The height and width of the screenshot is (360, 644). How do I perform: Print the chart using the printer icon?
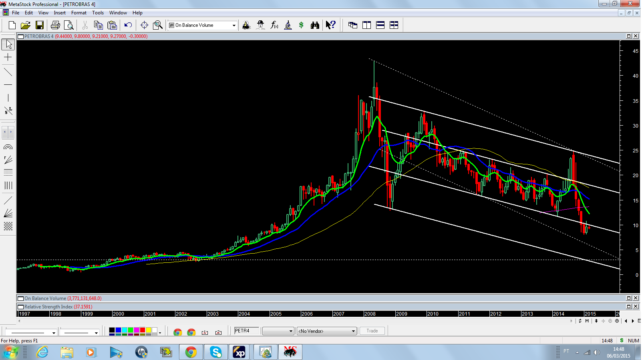point(55,25)
